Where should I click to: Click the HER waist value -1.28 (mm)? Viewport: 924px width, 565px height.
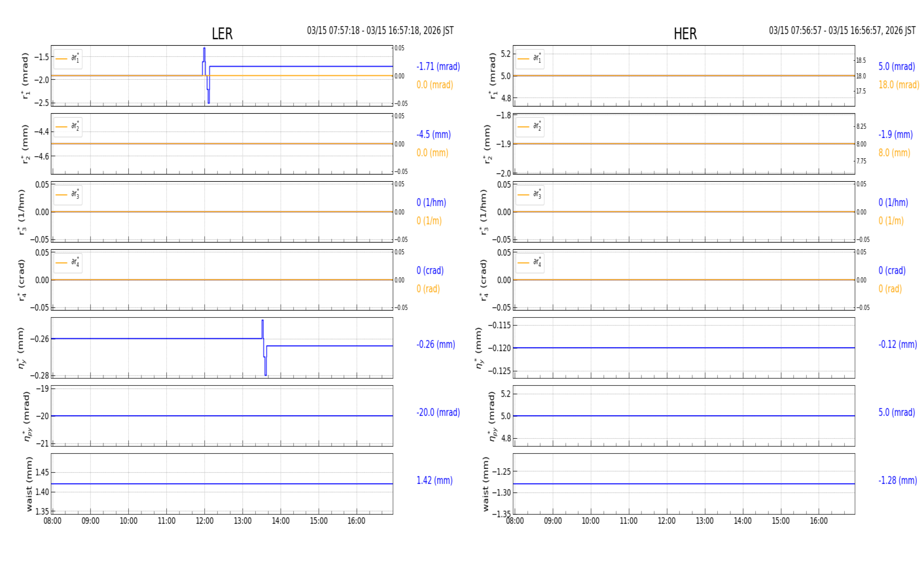tap(898, 481)
